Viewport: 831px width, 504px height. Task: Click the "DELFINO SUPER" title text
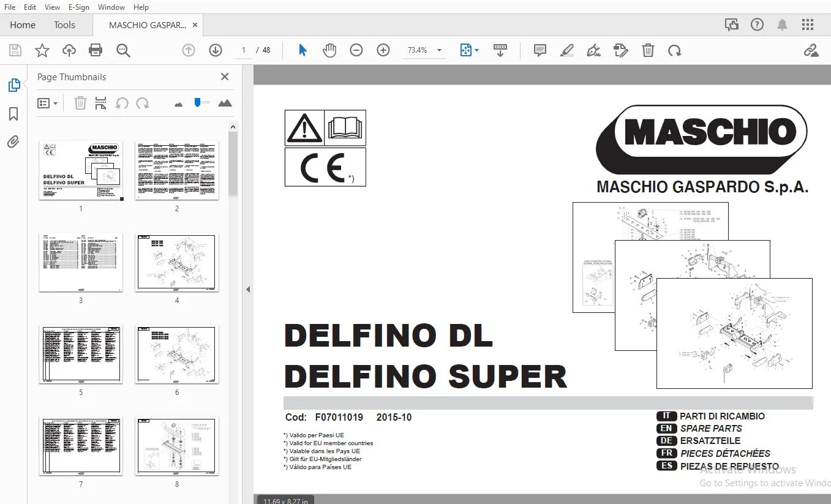coord(426,376)
